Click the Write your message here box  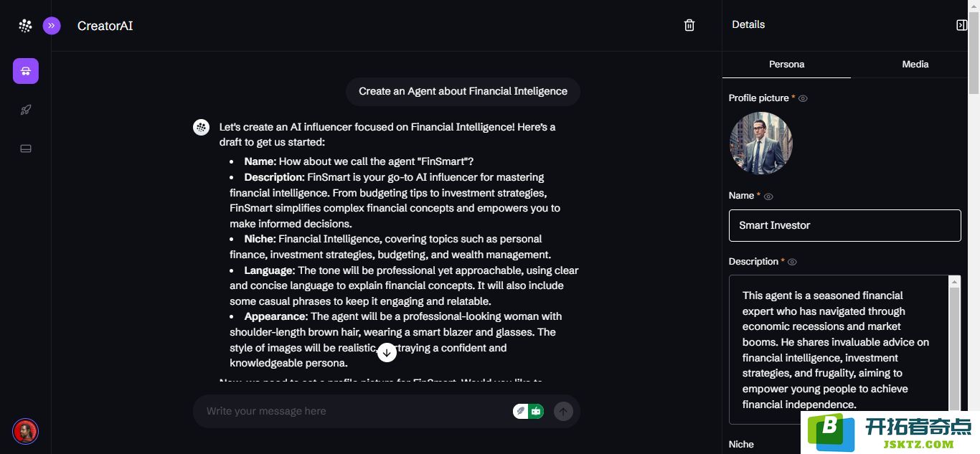coord(352,411)
